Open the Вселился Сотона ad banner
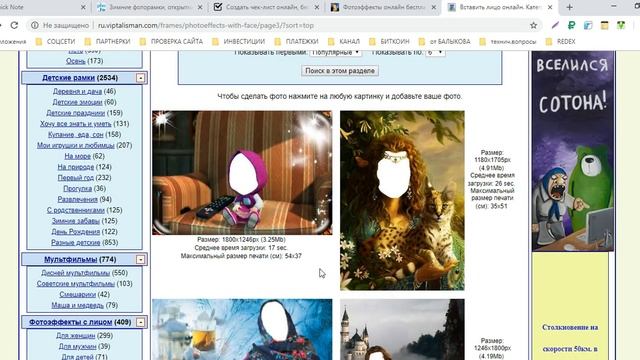 [x=573, y=151]
